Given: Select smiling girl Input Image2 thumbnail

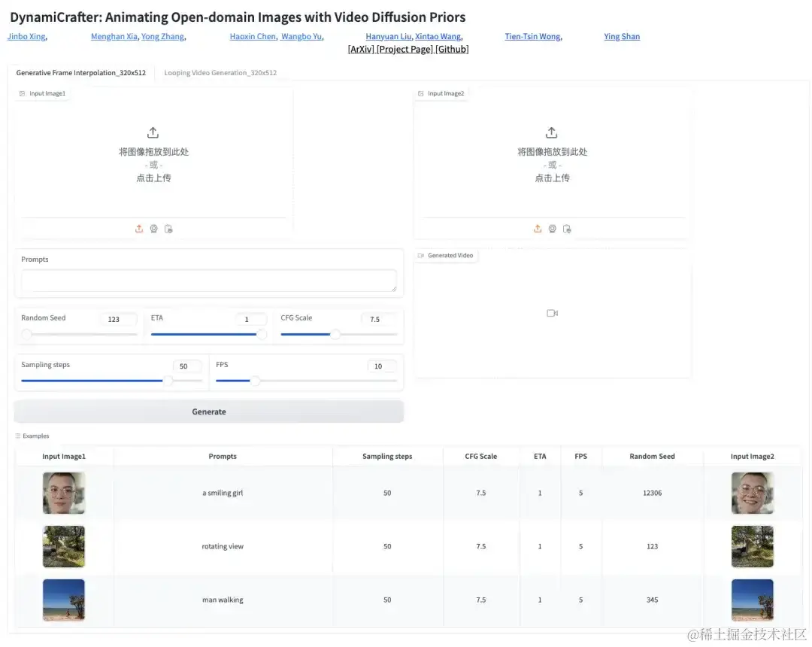Looking at the screenshot, I should pyautogui.click(x=753, y=493).
